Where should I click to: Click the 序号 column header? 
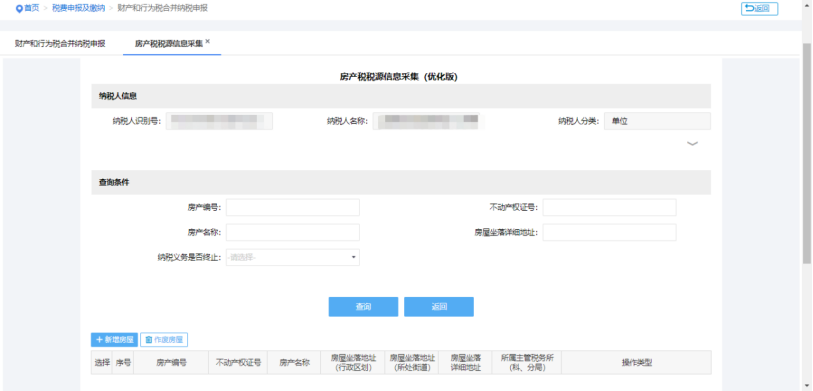click(123, 362)
